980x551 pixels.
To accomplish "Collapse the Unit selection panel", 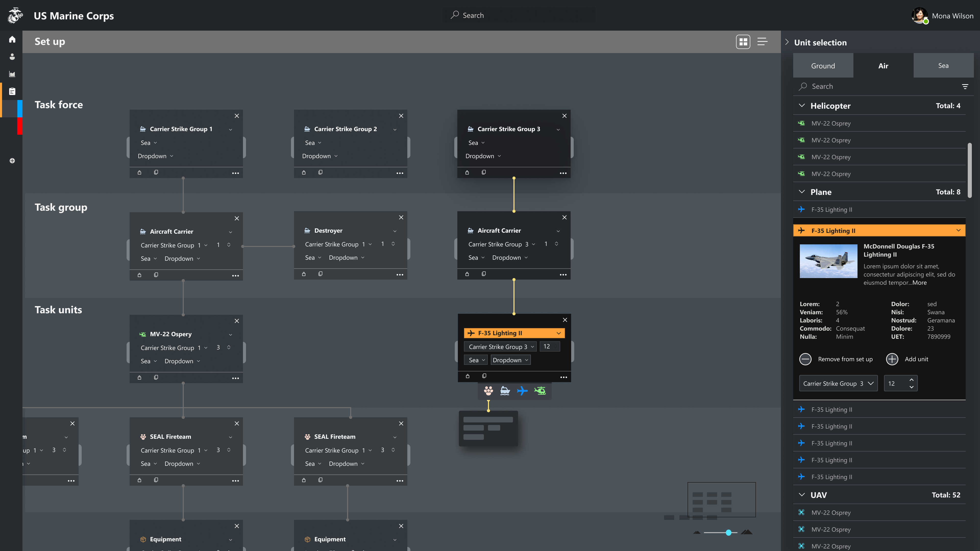I will tap(787, 42).
